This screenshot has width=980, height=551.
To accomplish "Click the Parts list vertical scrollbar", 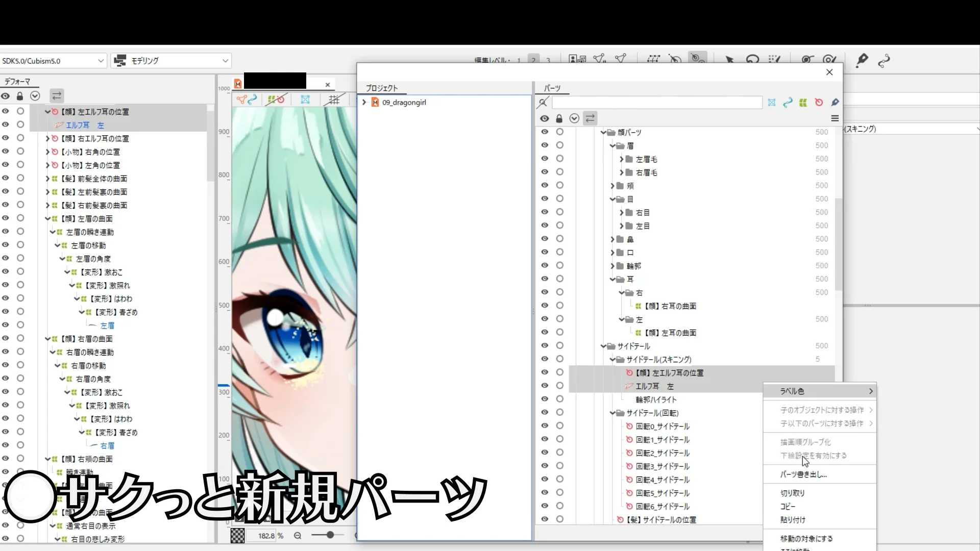I will [838, 245].
